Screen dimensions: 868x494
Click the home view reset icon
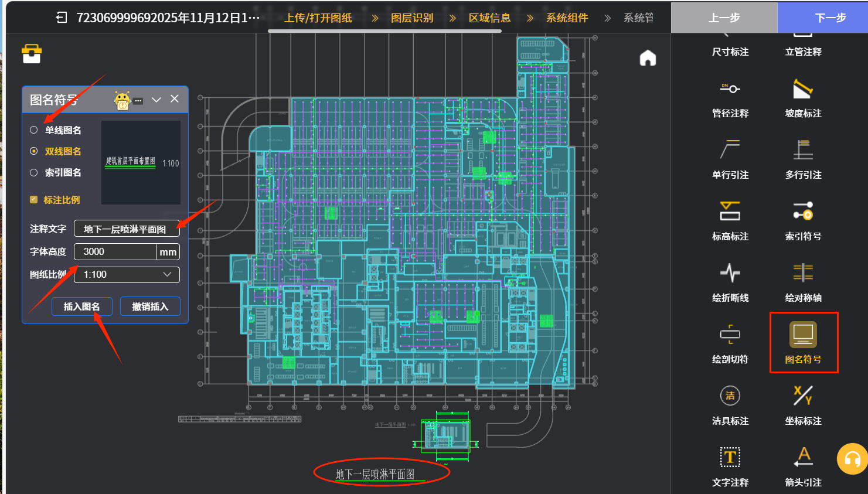[648, 58]
